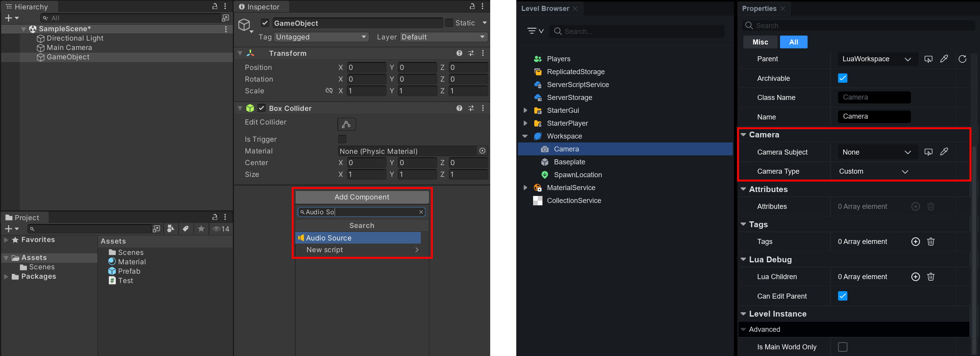Viewport: 980px width, 356px height.
Task: Switch to the All properties tab
Action: click(x=793, y=42)
